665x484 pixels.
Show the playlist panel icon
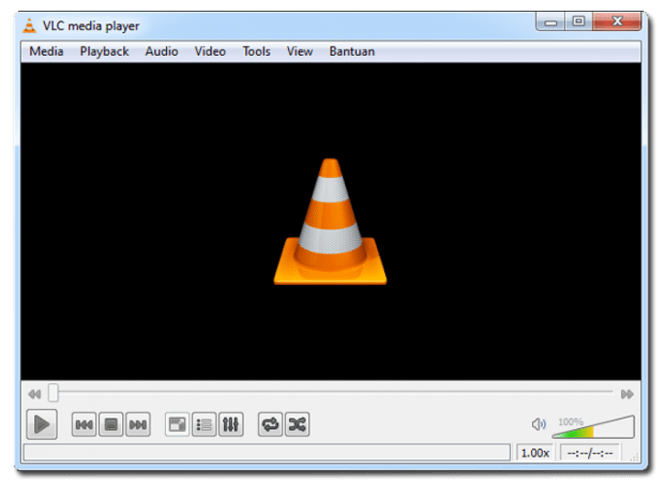click(x=204, y=424)
